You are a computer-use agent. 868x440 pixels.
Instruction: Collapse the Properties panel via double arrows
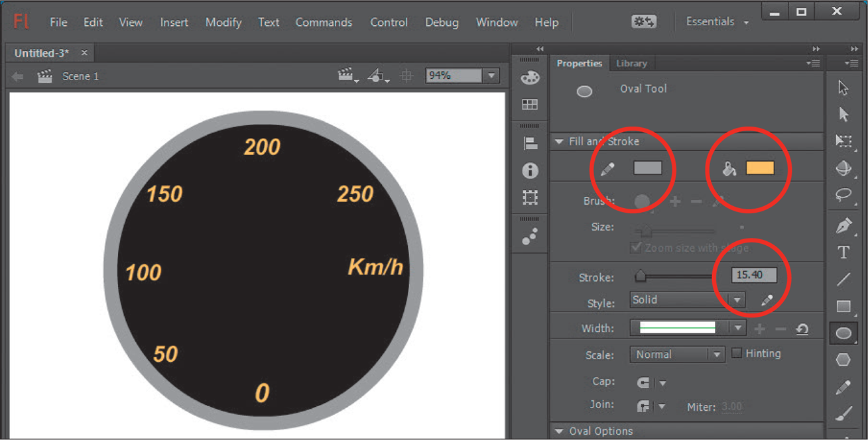pyautogui.click(x=816, y=49)
